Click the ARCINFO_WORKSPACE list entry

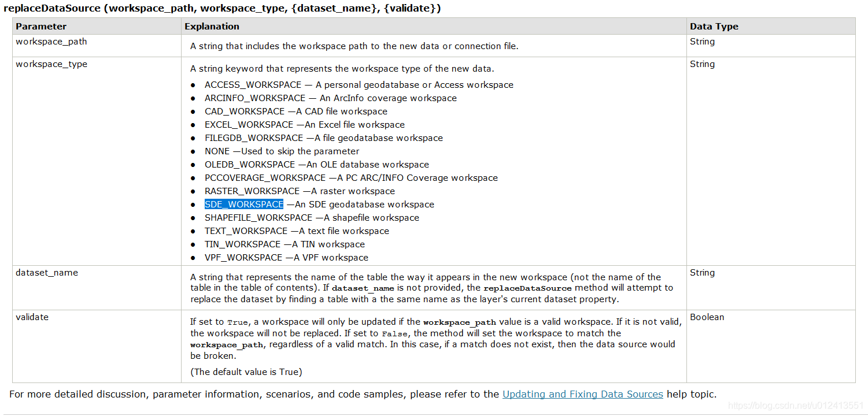tap(330, 98)
